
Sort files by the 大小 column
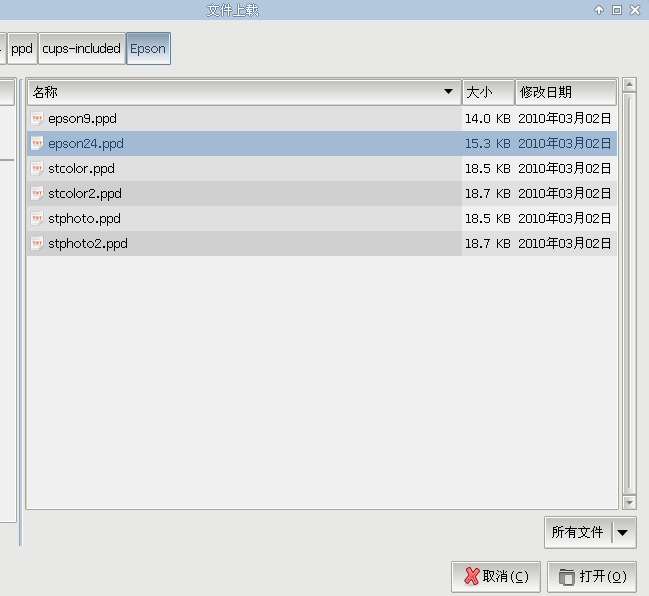tap(488, 92)
